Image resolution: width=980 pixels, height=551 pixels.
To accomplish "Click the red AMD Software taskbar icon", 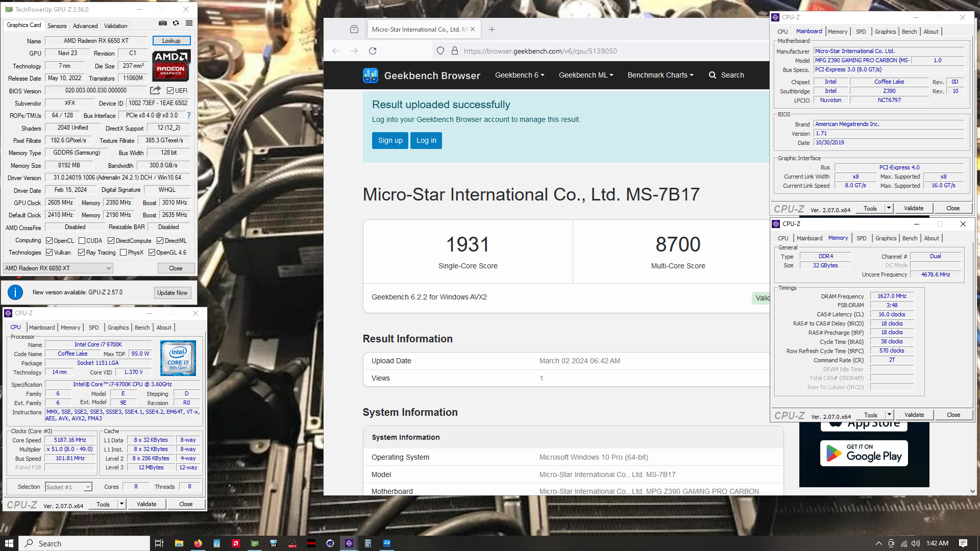I will (236, 543).
